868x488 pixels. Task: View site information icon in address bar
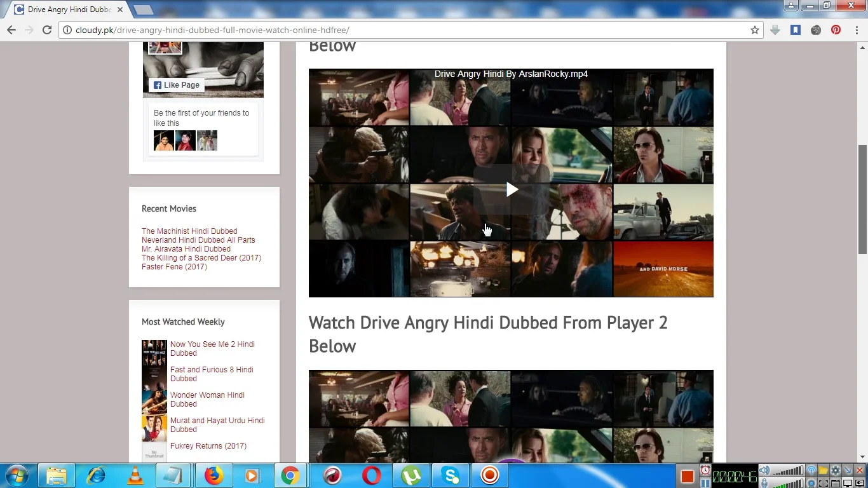67,30
